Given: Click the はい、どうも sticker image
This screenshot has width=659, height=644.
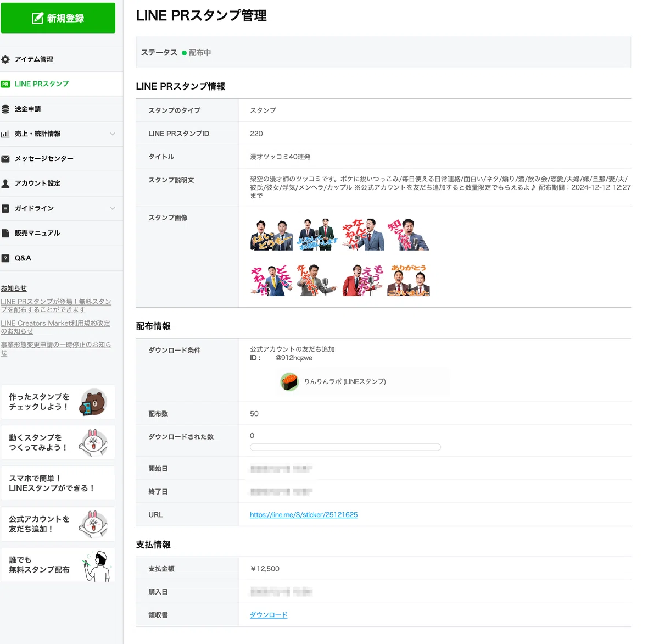Looking at the screenshot, I should [272, 235].
